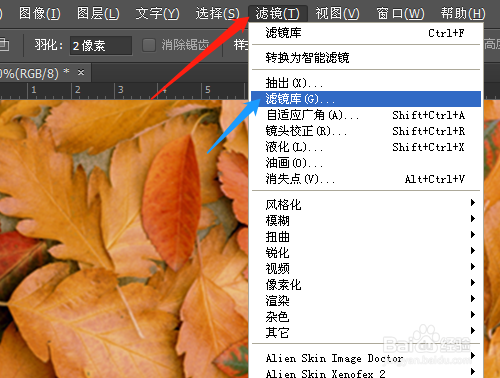500x378 pixels.
Task: Open 自适应广角(A)... filter
Action: point(366,115)
